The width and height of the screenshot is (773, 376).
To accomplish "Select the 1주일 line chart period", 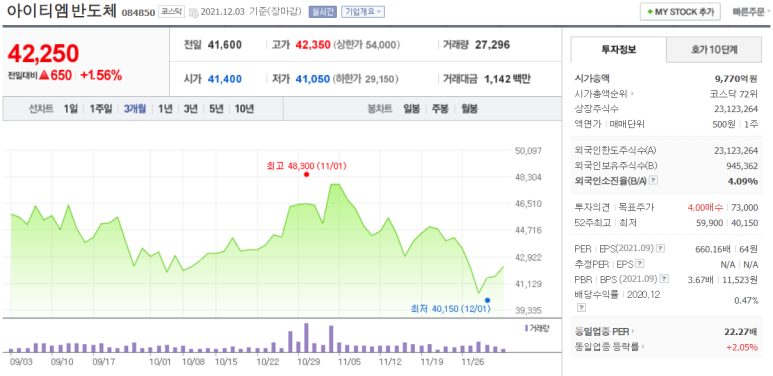I will [x=101, y=109].
